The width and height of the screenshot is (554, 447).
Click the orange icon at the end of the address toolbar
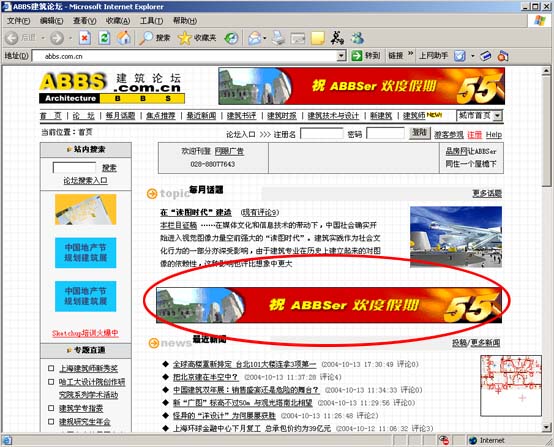tap(503, 55)
